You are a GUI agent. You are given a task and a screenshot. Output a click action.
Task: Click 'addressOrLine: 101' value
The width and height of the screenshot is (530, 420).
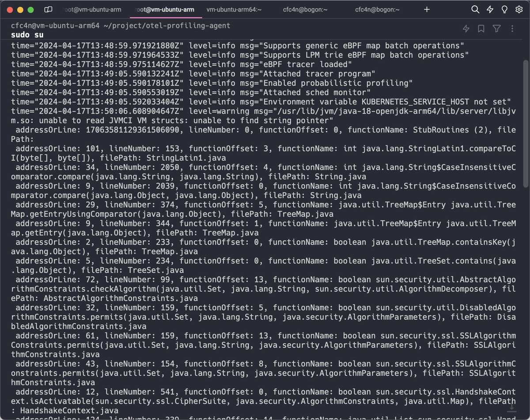(57, 148)
